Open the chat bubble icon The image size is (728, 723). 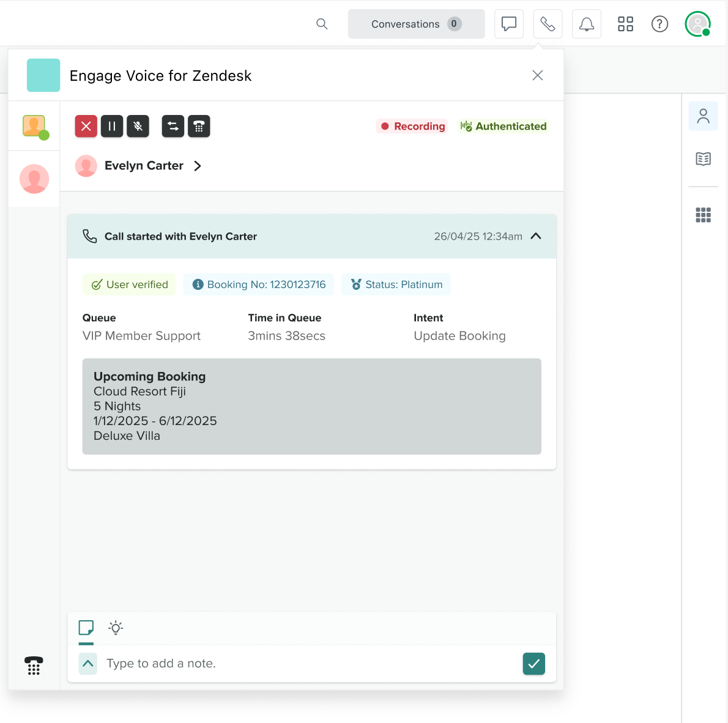coord(509,24)
